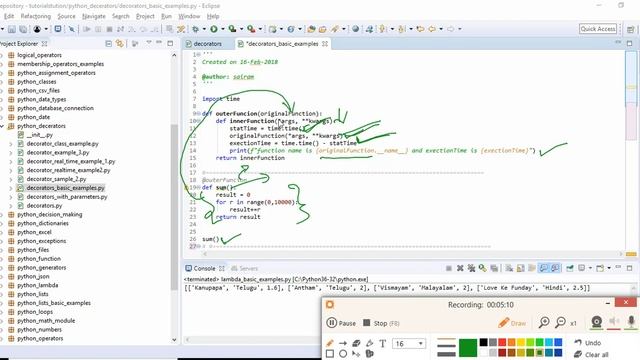This screenshot has height=360, width=640.
Task: Collapse line 9 function folding marker
Action: pos(198,113)
